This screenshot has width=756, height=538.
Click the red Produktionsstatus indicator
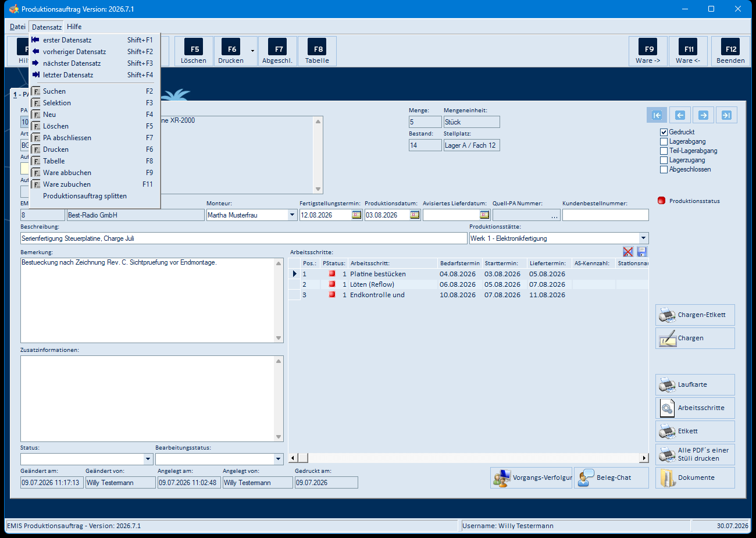661,201
